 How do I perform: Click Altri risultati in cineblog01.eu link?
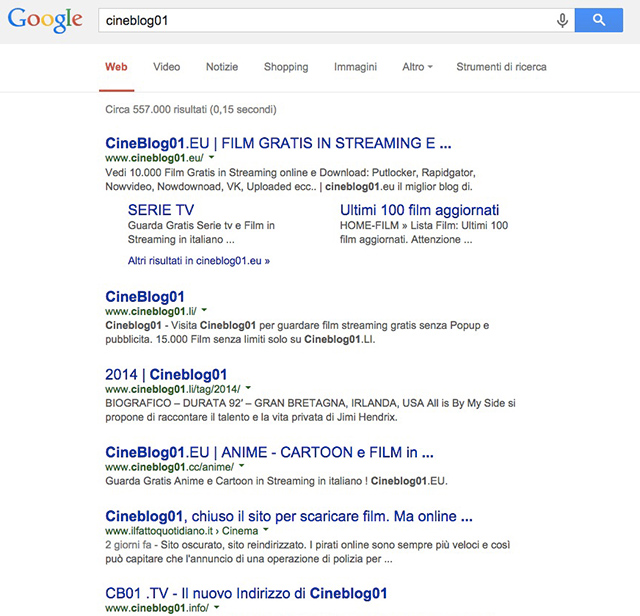pyautogui.click(x=199, y=261)
